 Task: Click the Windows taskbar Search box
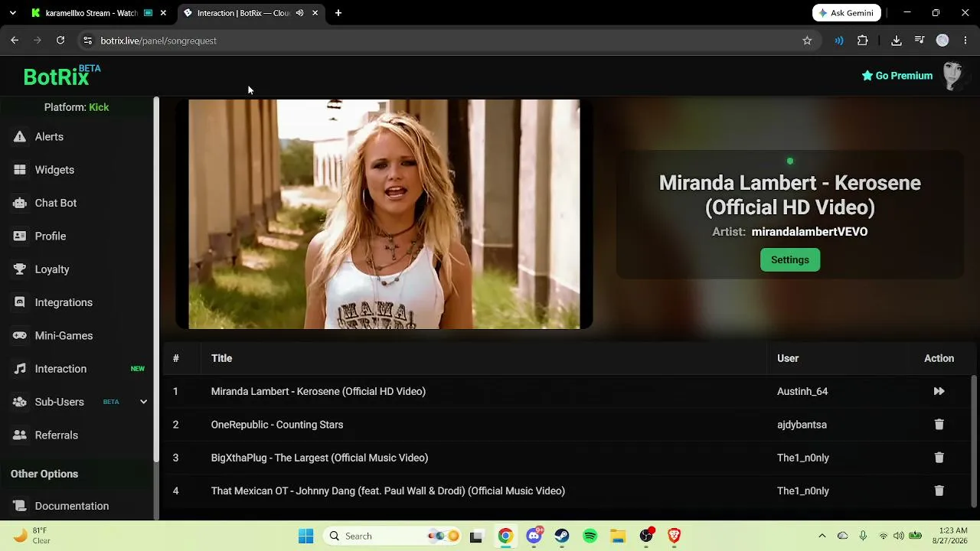point(390,536)
